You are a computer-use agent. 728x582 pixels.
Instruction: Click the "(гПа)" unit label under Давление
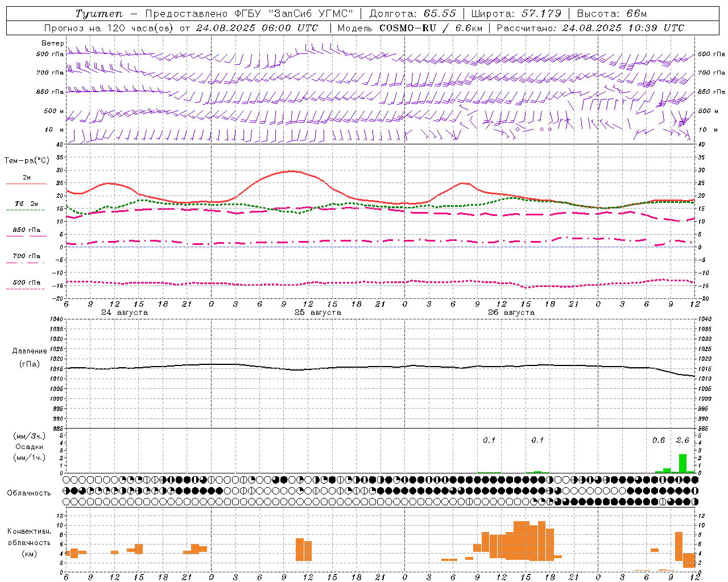click(x=30, y=364)
